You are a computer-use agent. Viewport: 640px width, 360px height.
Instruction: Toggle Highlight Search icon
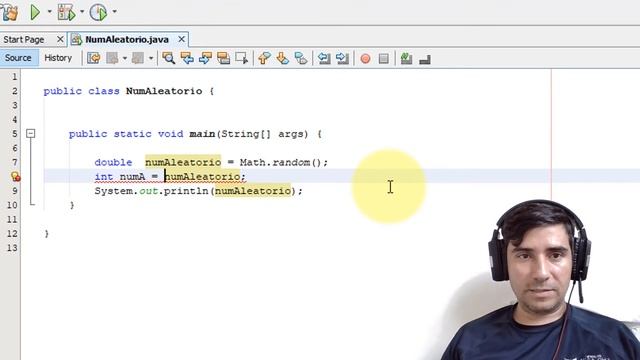(223, 58)
